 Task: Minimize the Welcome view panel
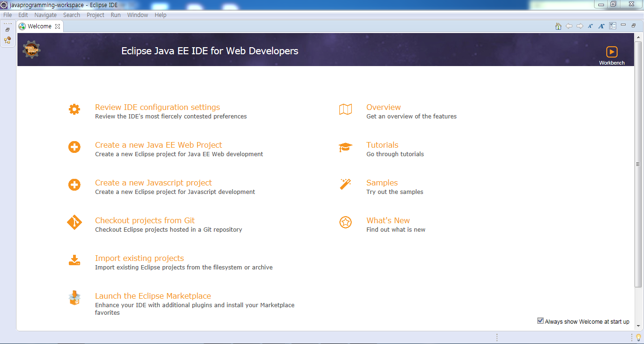(623, 25)
